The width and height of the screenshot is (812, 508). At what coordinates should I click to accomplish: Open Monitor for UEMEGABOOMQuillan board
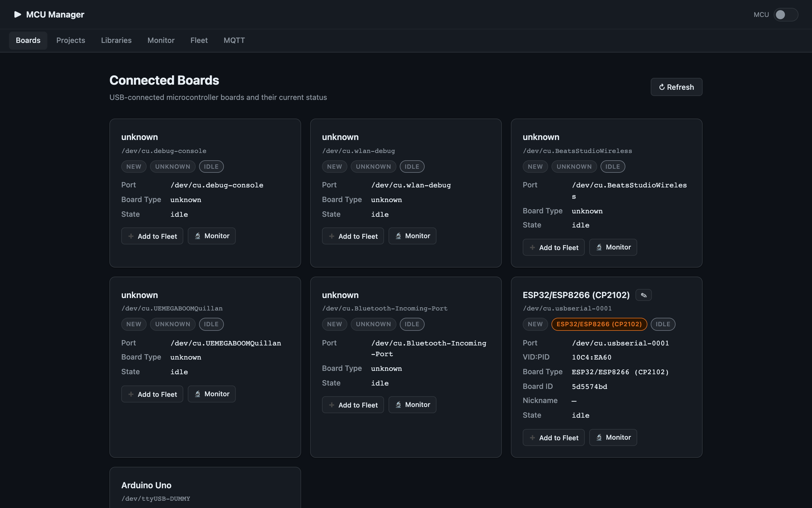(212, 394)
